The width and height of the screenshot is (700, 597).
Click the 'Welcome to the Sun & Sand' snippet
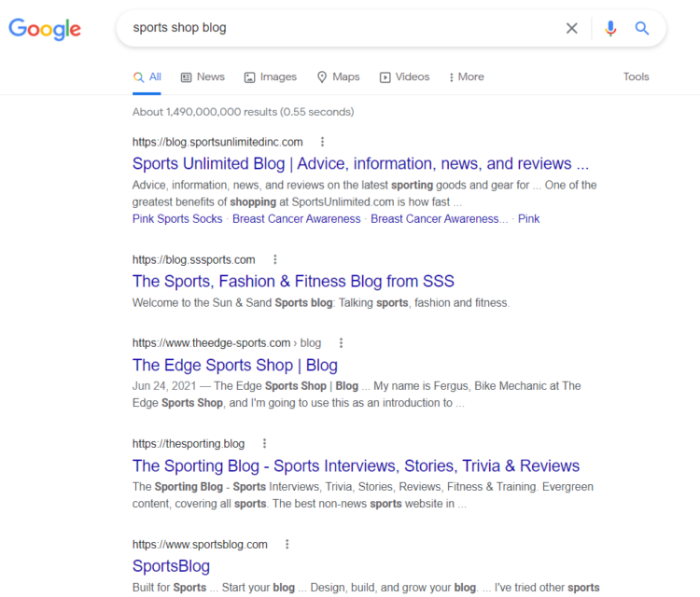(x=321, y=303)
